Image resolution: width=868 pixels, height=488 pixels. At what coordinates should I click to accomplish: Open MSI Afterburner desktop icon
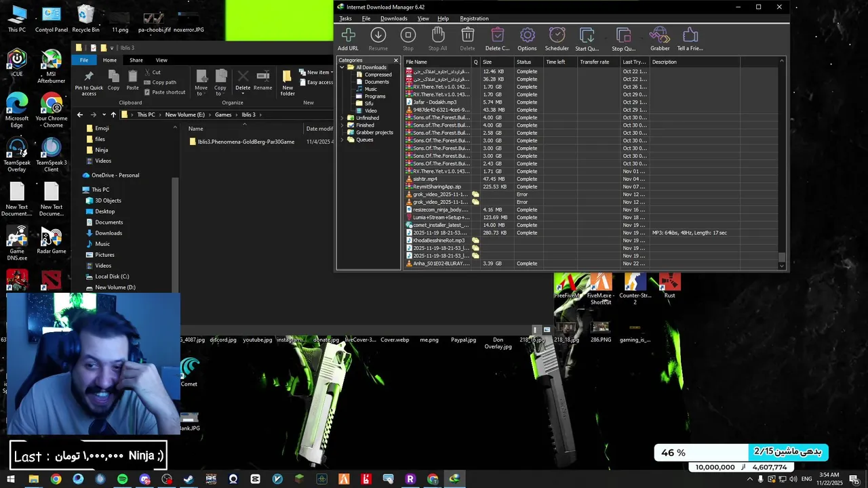tap(52, 66)
